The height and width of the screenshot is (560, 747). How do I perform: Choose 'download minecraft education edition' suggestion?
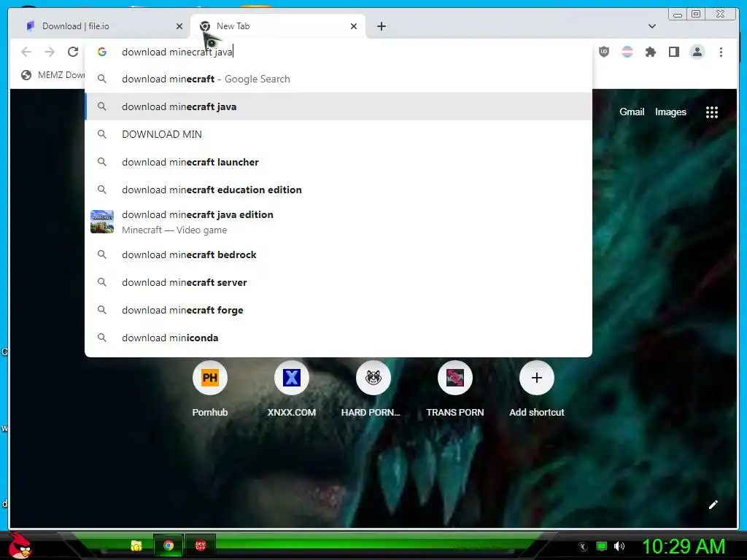[338, 190]
